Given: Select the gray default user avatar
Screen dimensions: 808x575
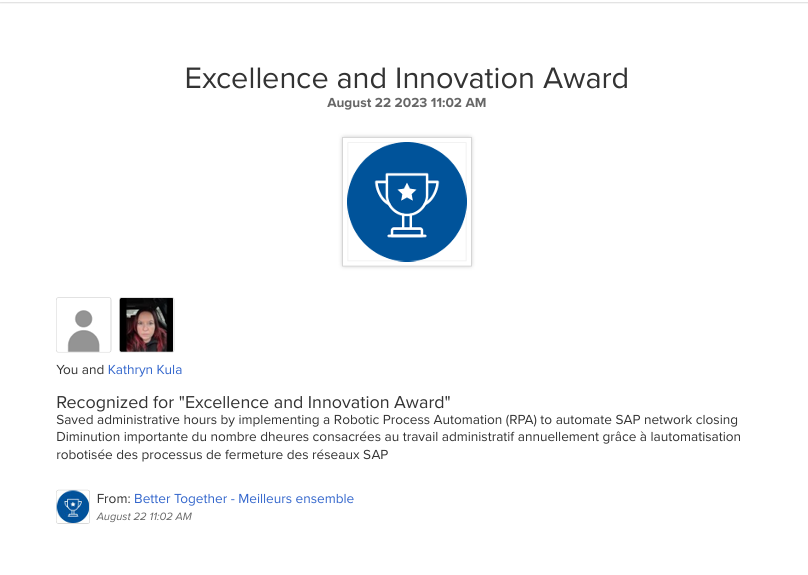Looking at the screenshot, I should tap(84, 325).
